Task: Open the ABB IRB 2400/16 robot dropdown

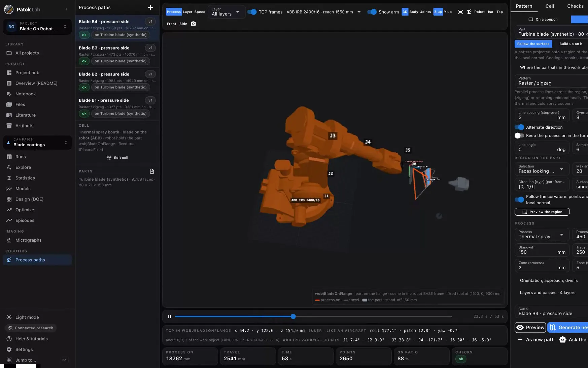Action: 323,12
